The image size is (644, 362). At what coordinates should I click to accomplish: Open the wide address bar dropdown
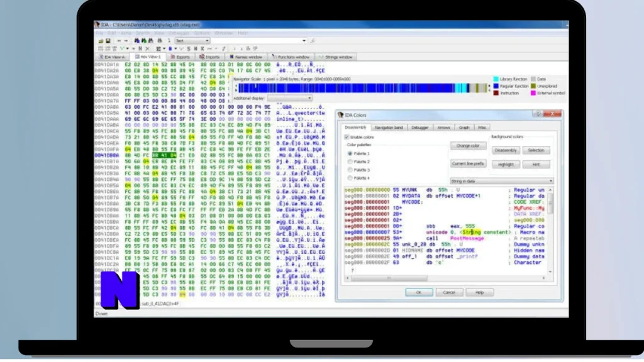304,41
